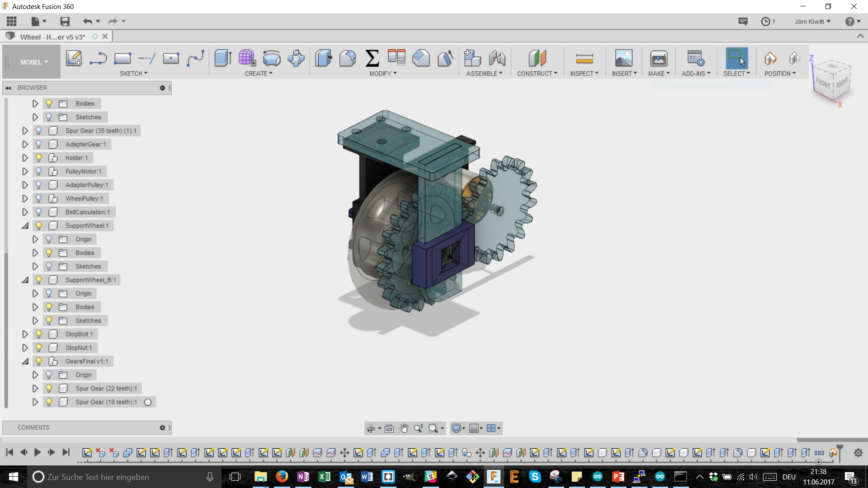
Task: Open the ADD-INS menu
Action: pos(696,73)
